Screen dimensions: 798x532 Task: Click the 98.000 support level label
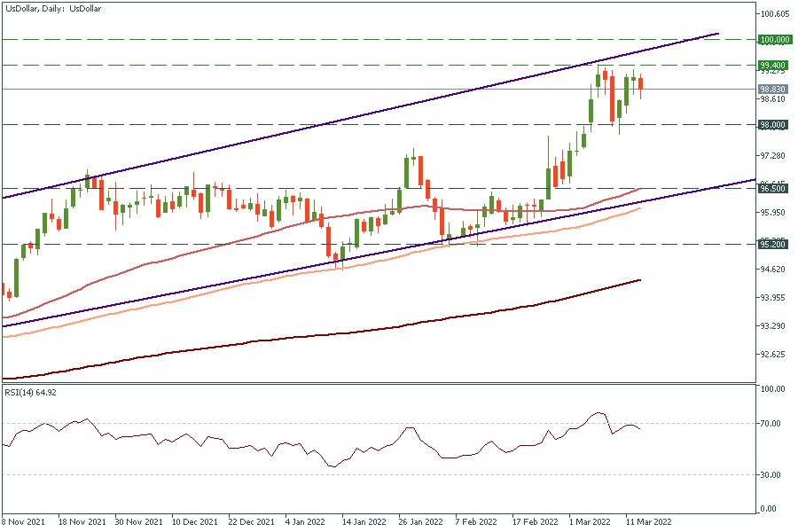[773, 125]
